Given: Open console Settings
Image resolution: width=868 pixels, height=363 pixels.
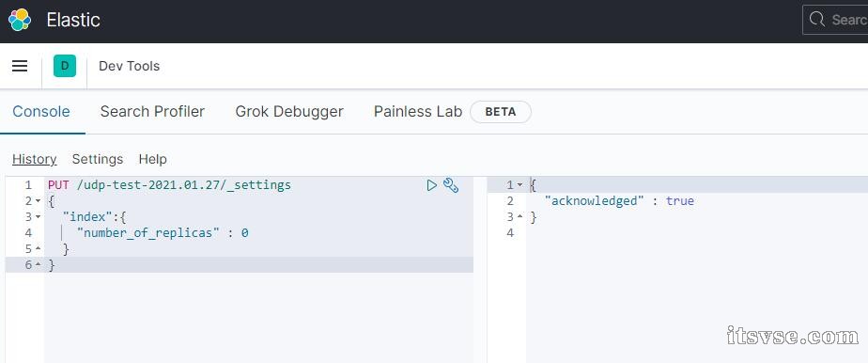Looking at the screenshot, I should (x=98, y=159).
